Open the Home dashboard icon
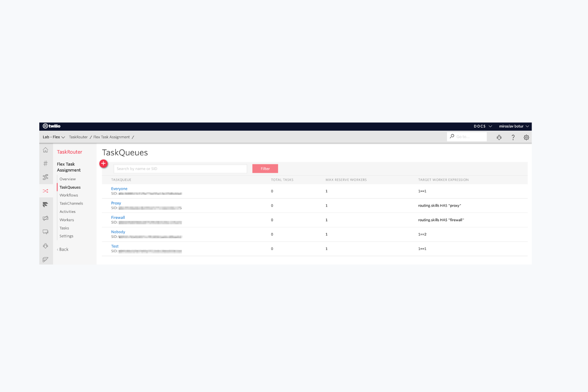The width and height of the screenshot is (588, 392). [x=46, y=150]
